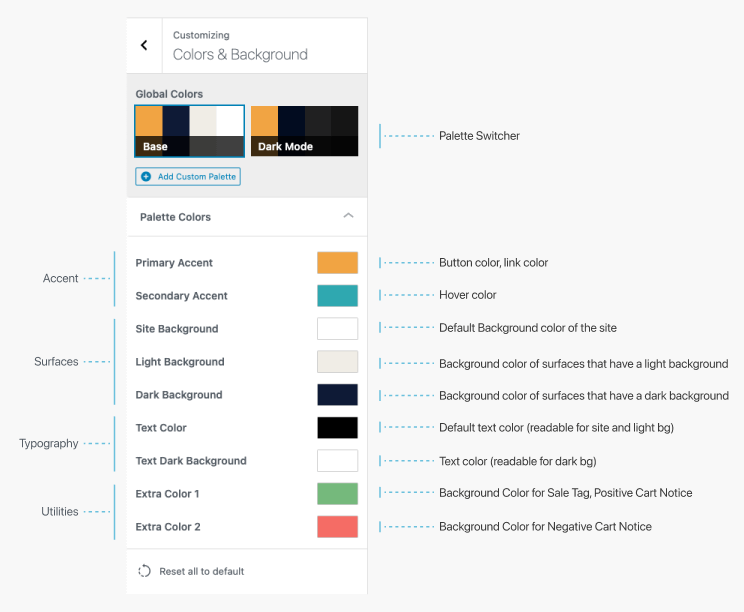744x612 pixels.
Task: Click the Colors & Background panel title
Action: coord(240,55)
